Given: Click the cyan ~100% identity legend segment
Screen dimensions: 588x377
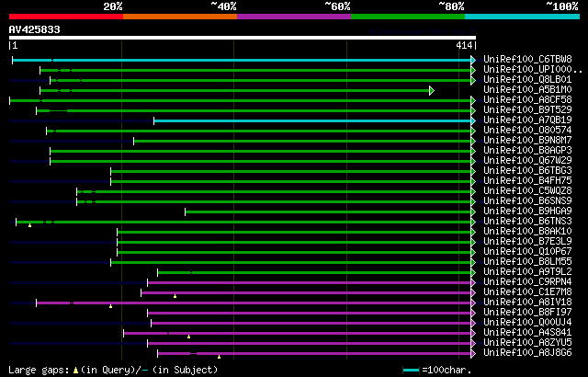Looking at the screenshot, I should click(x=523, y=17).
